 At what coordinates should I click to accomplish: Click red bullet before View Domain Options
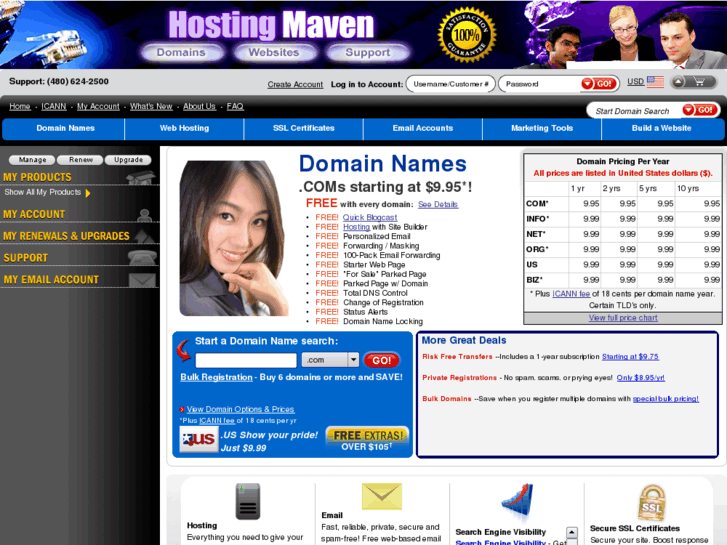(x=182, y=410)
